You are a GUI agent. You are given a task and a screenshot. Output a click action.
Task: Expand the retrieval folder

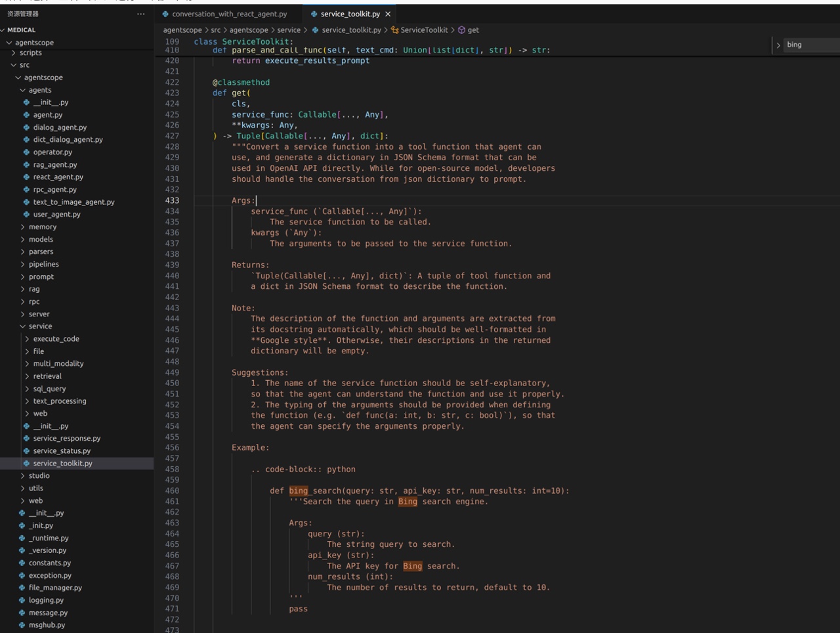tap(27, 376)
